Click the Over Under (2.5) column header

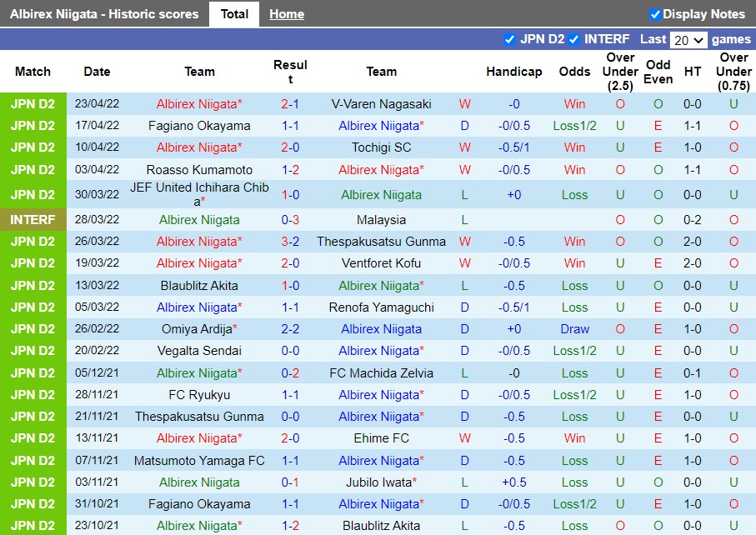pos(620,72)
